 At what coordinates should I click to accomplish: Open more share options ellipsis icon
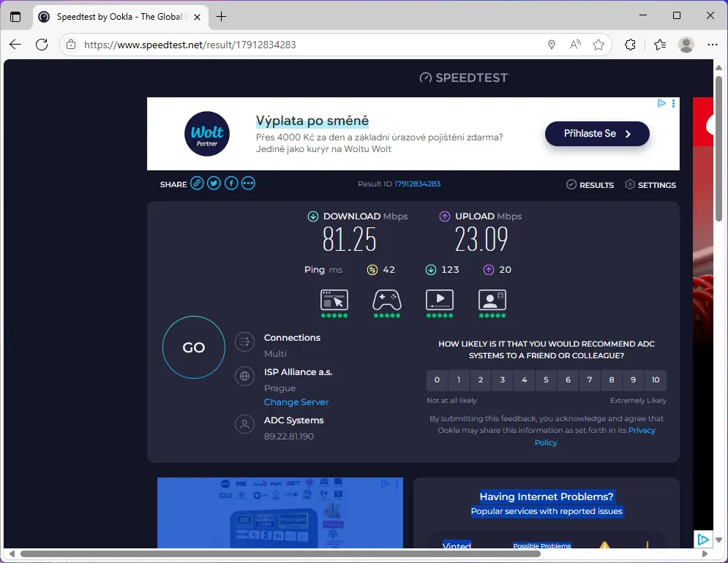[249, 184]
